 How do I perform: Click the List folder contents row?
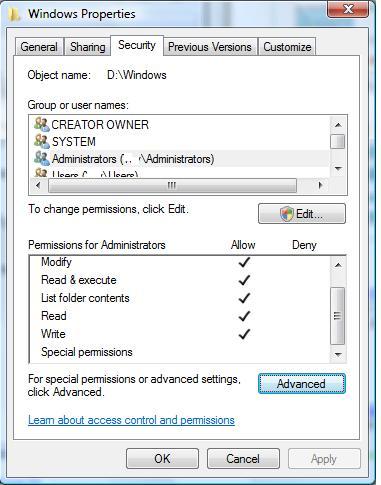180,298
